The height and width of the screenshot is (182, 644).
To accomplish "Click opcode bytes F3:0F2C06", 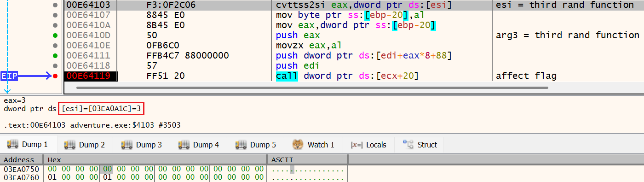I will [x=171, y=5].
